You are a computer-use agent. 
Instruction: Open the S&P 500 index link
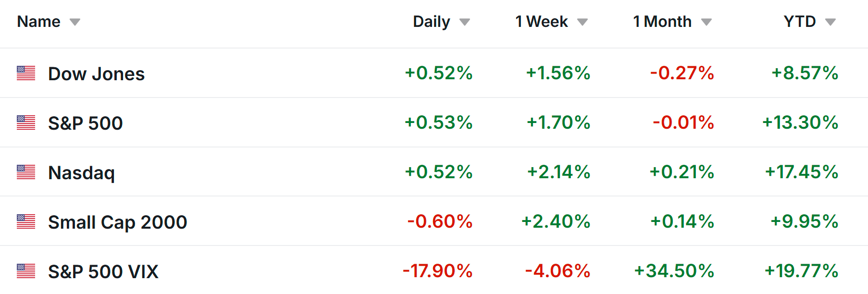click(x=86, y=123)
